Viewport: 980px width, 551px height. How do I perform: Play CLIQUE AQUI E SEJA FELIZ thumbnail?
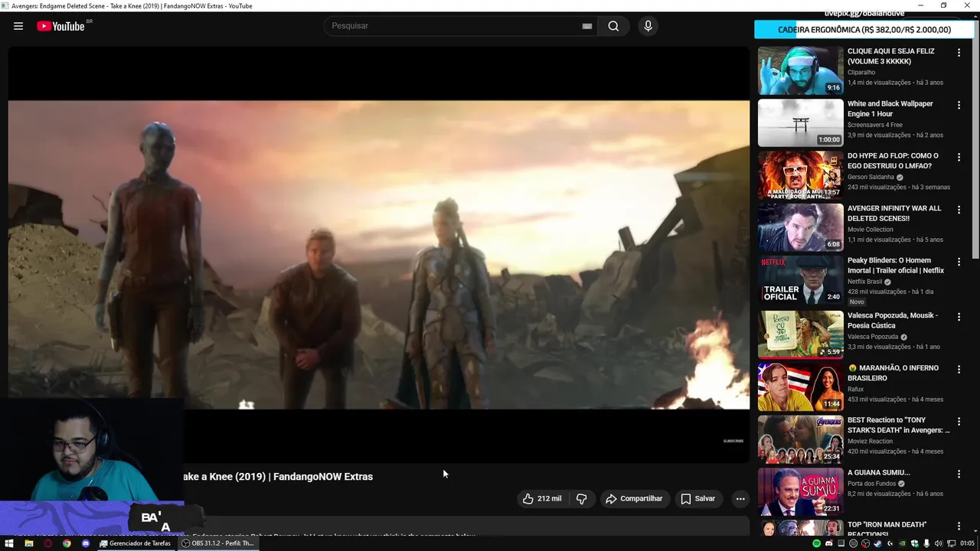tap(800, 70)
